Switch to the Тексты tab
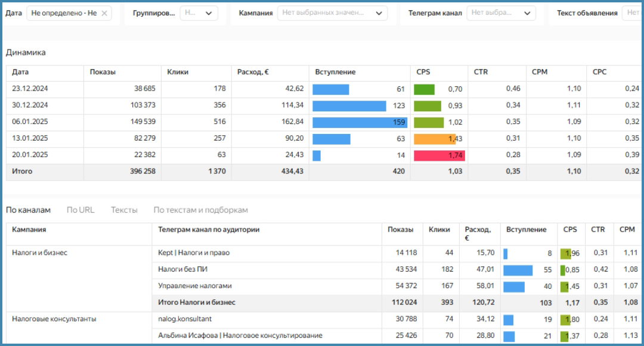The width and height of the screenshot is (644, 346). click(x=124, y=210)
